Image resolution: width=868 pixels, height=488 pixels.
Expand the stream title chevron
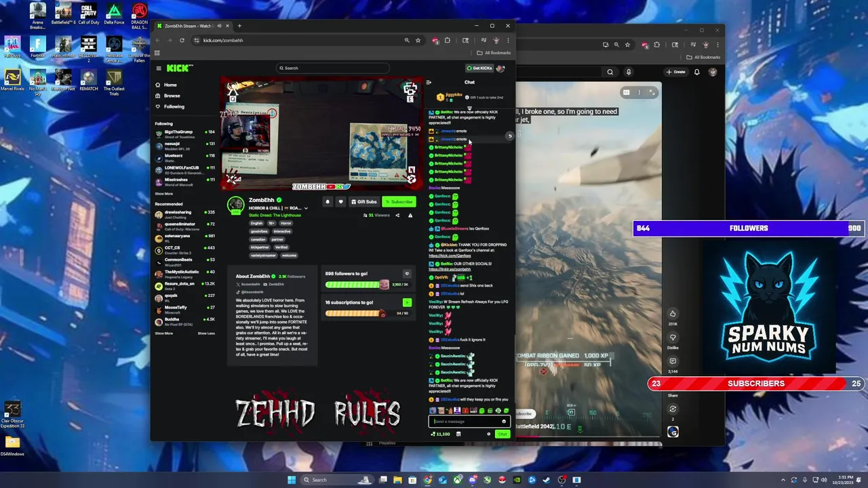pos(306,208)
